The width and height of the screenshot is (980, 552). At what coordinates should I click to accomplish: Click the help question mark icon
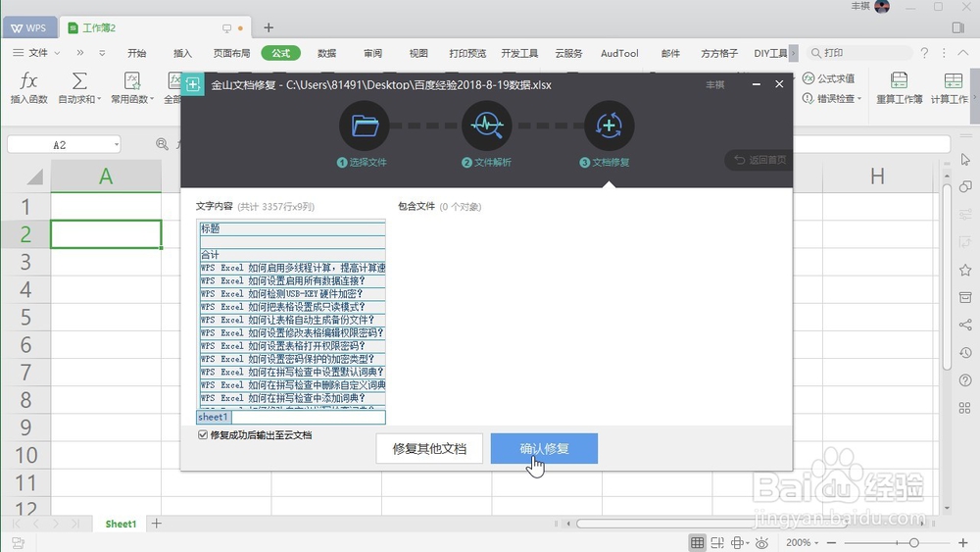point(924,53)
